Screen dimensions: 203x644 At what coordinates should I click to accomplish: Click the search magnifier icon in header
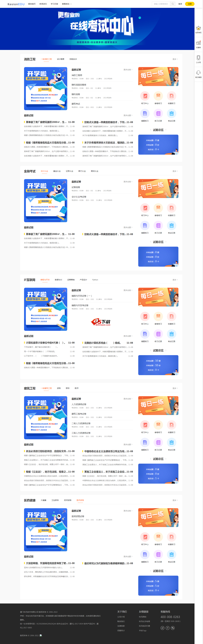pyautogui.click(x=173, y=4)
